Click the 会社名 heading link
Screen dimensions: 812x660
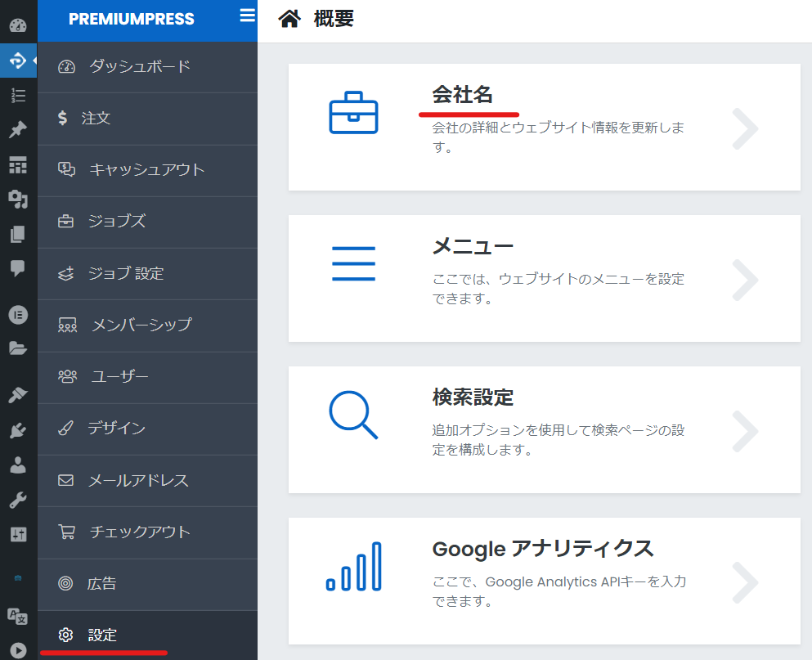463,94
